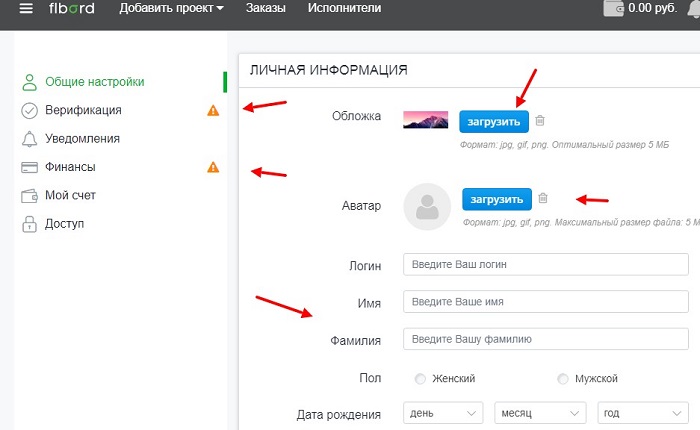Open Исполнители in the top menu
The height and width of the screenshot is (430, 700).
345,8
